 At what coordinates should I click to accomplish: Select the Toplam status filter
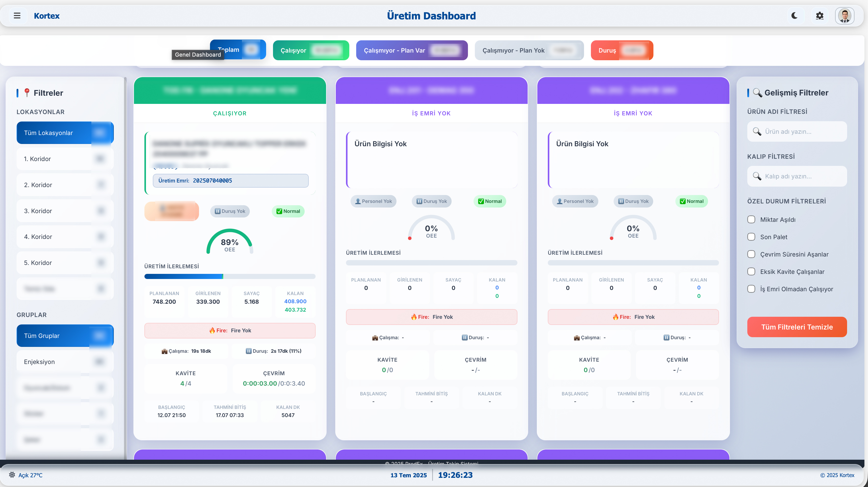(238, 50)
